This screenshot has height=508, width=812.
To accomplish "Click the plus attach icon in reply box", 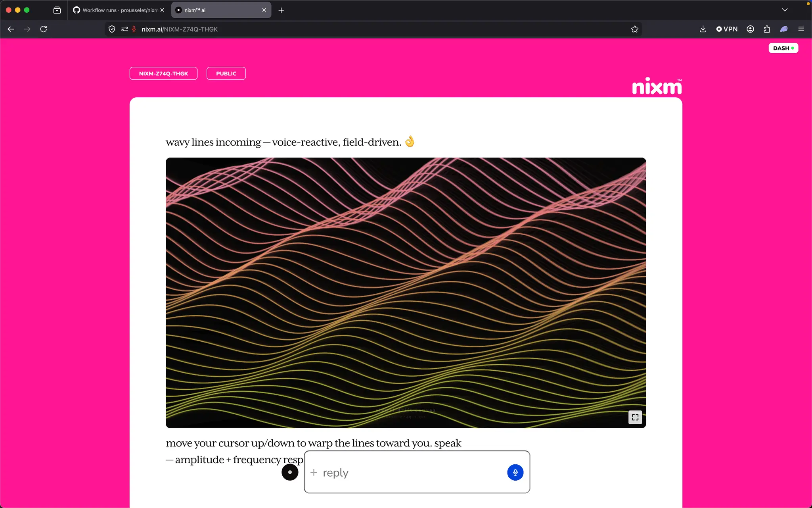I will (x=314, y=472).
